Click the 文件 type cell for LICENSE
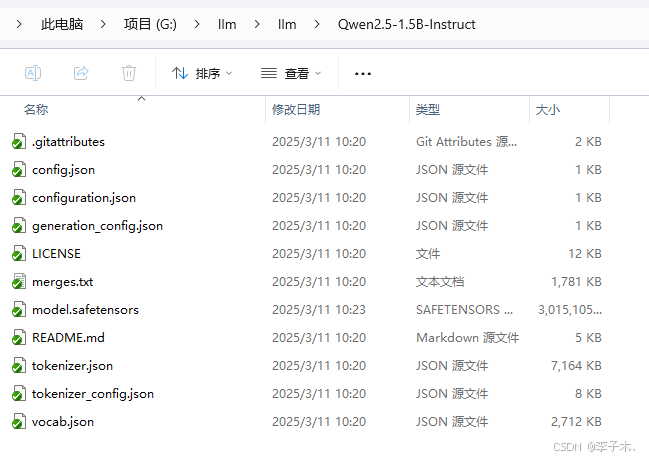 pyautogui.click(x=428, y=254)
